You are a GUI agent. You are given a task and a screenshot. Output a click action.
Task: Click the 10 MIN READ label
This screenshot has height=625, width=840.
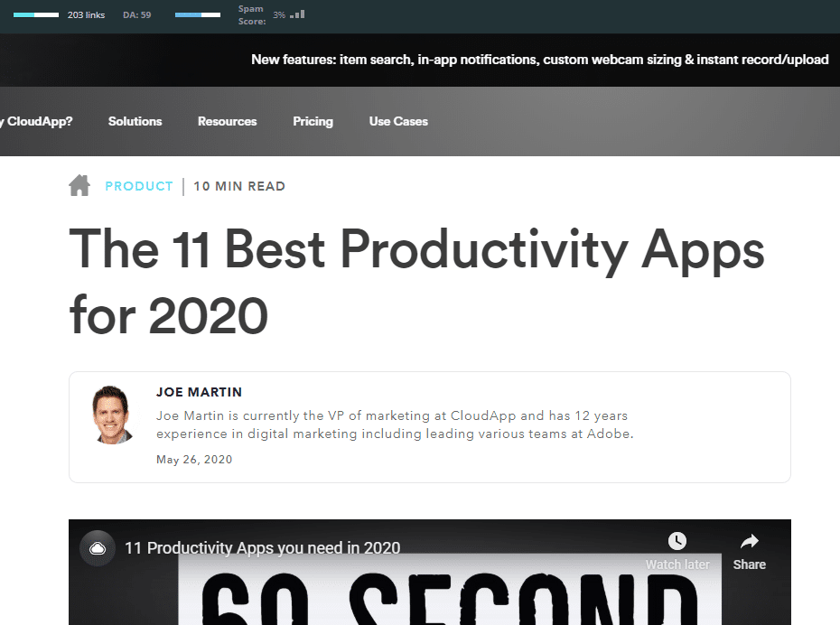(239, 186)
